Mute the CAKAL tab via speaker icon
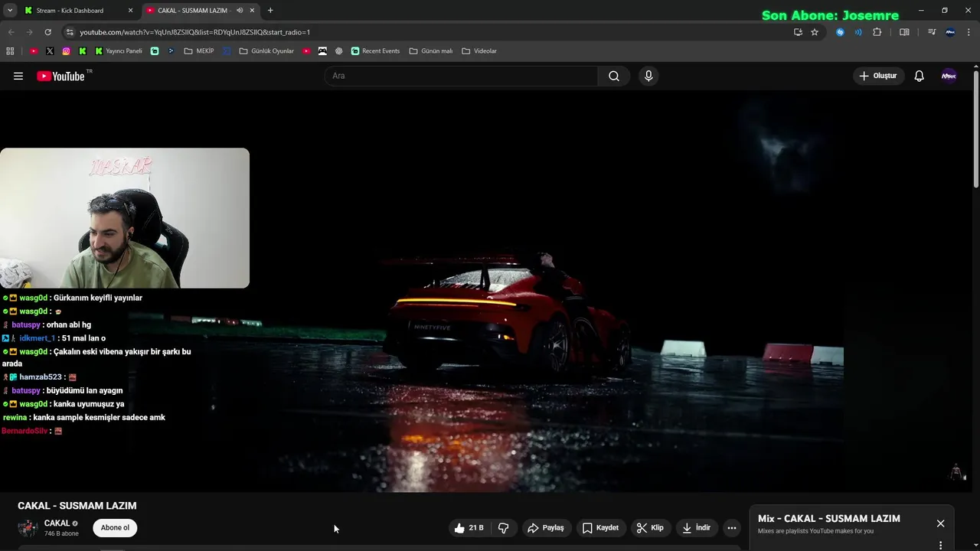 click(240, 11)
